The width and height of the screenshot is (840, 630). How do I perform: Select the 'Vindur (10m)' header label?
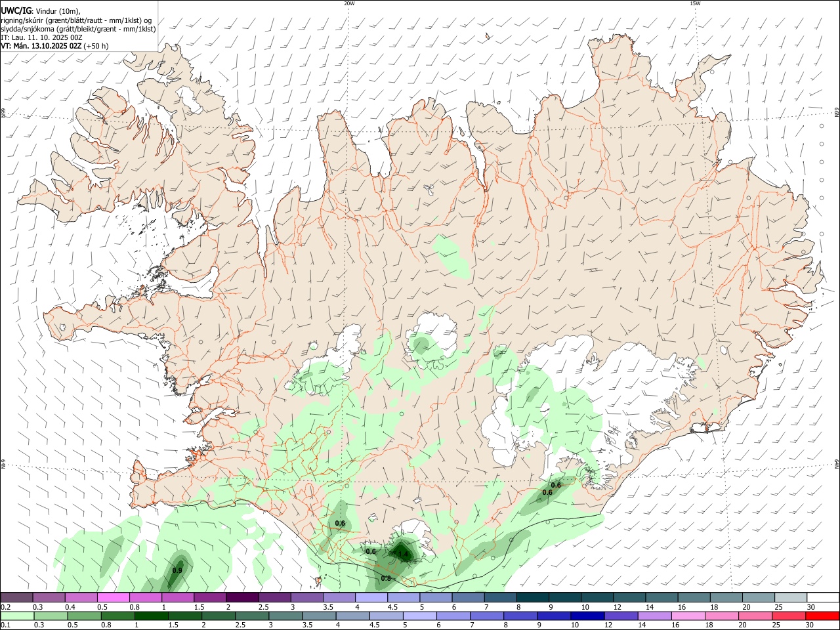pos(57,11)
